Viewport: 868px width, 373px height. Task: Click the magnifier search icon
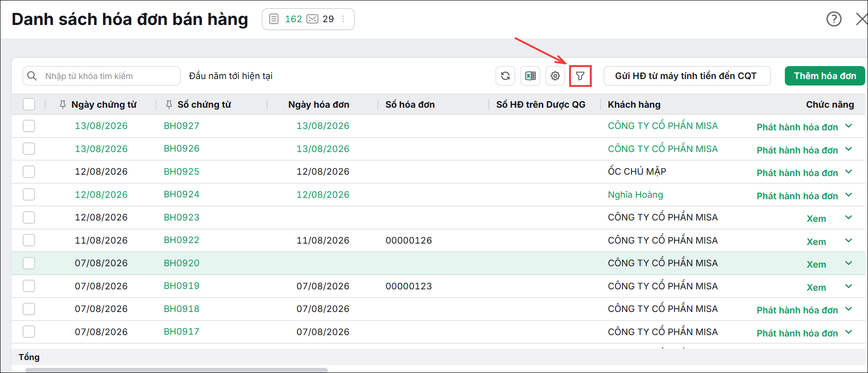pyautogui.click(x=32, y=76)
